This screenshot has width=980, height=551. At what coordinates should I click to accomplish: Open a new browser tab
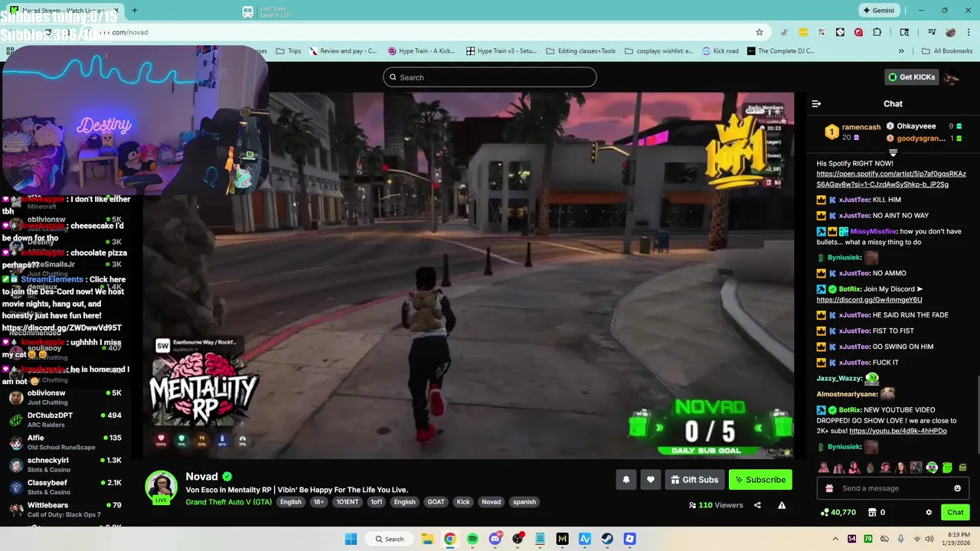pyautogui.click(x=135, y=11)
